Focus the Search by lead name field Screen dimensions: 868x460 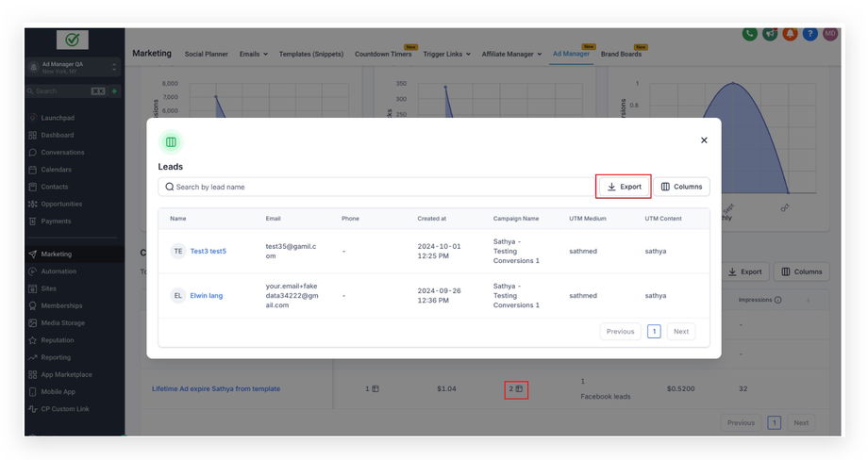(x=376, y=187)
